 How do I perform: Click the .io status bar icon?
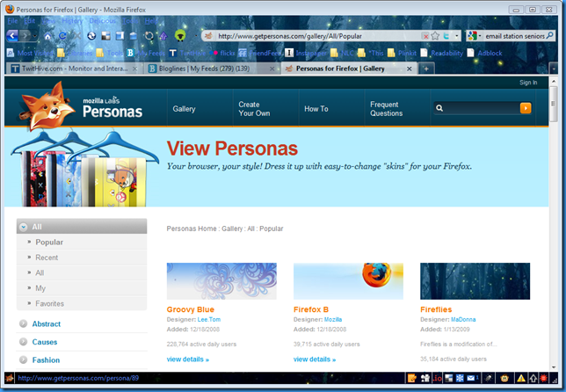(437, 378)
